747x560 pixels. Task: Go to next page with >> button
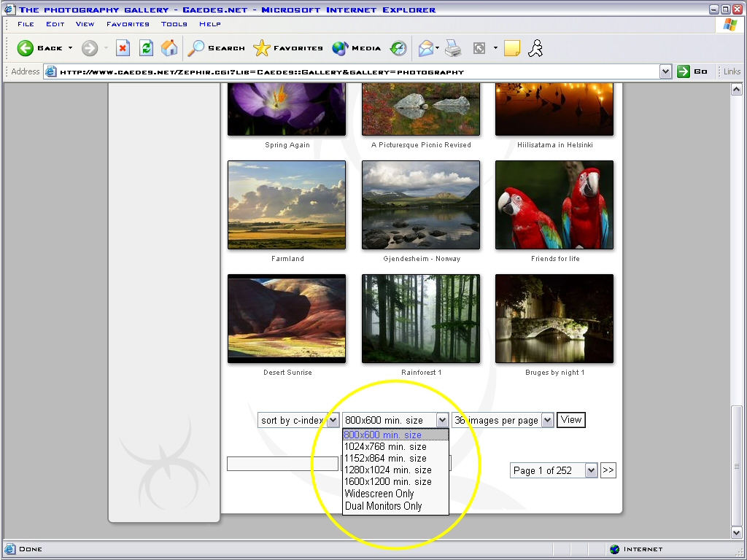[x=608, y=470]
